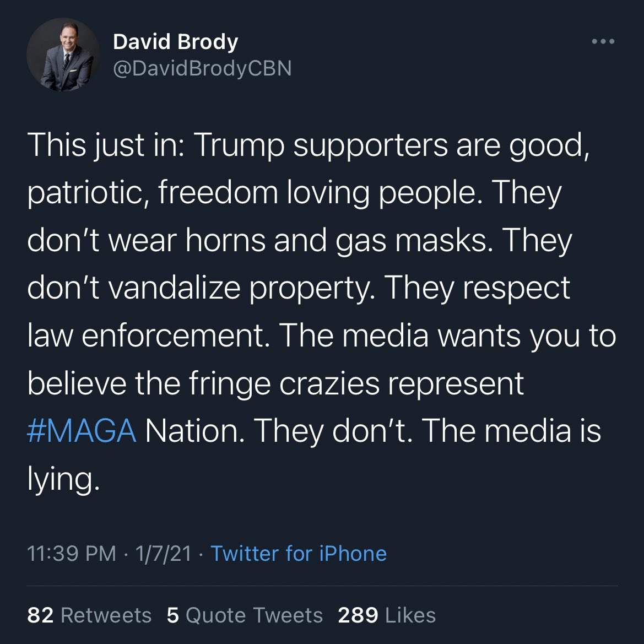
Task: Click the final word "lying." in the tweet
Action: [63, 479]
